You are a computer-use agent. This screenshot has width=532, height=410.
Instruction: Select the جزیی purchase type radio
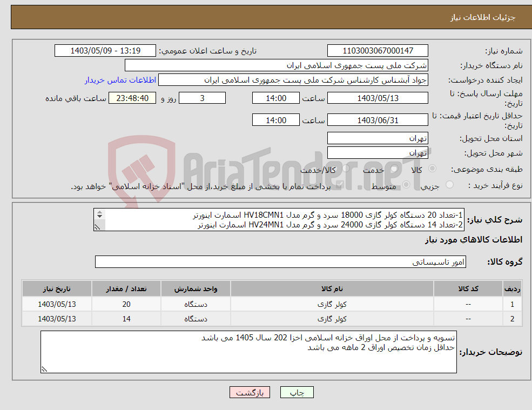pyautogui.click(x=449, y=185)
